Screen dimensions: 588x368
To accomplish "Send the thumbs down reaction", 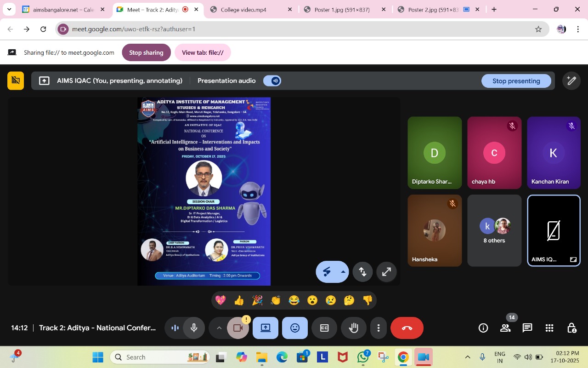I will point(367,300).
